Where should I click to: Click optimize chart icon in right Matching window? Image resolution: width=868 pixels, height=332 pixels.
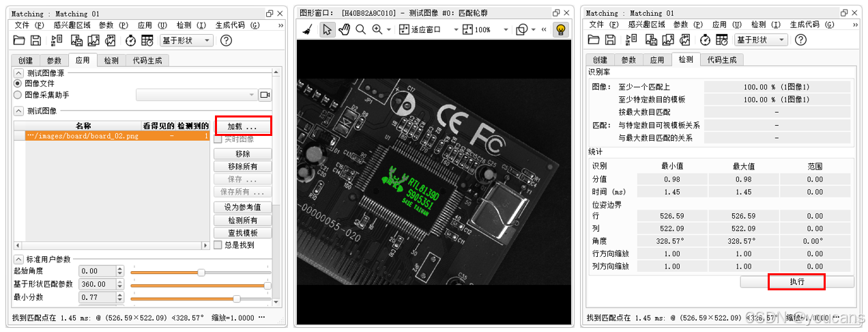[x=684, y=40]
